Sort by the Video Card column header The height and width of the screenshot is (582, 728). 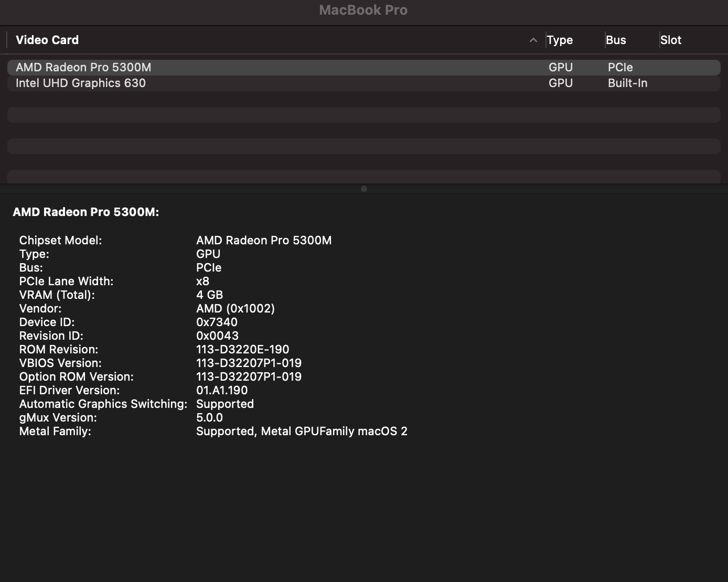point(47,40)
